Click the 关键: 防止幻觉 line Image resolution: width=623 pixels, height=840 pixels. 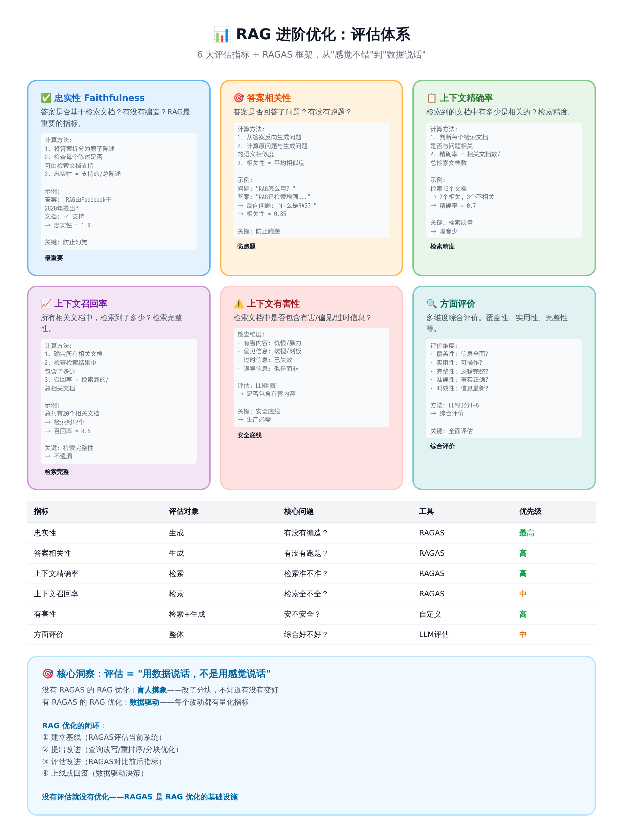[x=66, y=242]
